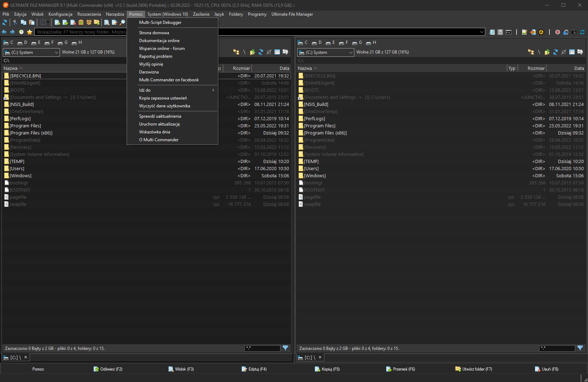Image resolution: width=588 pixels, height=382 pixels.
Task: Select the right panel [C:] \ tab
Action: (x=310, y=357)
